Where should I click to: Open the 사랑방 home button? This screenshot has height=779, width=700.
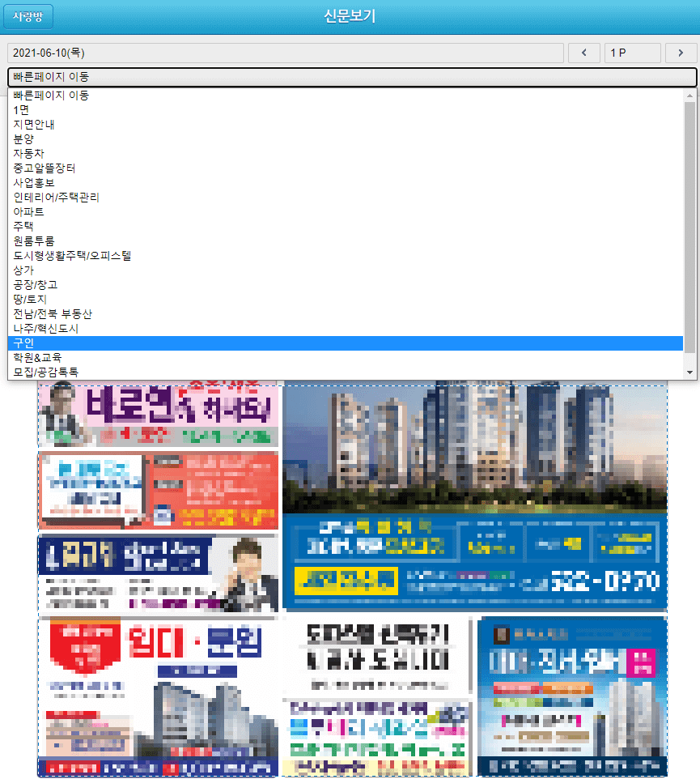[28, 16]
